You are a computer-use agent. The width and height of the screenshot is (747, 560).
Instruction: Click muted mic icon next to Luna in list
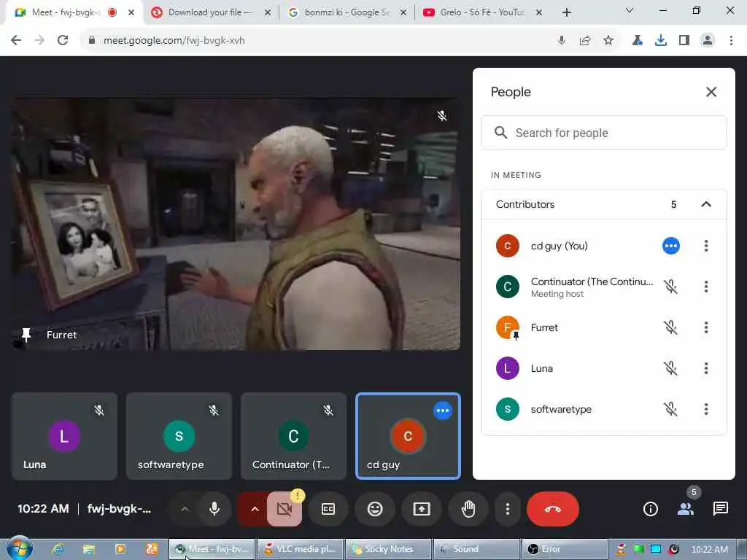pos(671,368)
